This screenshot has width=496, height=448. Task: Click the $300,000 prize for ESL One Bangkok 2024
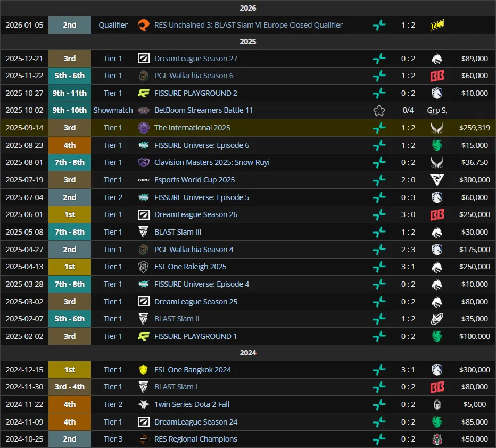pyautogui.click(x=475, y=370)
